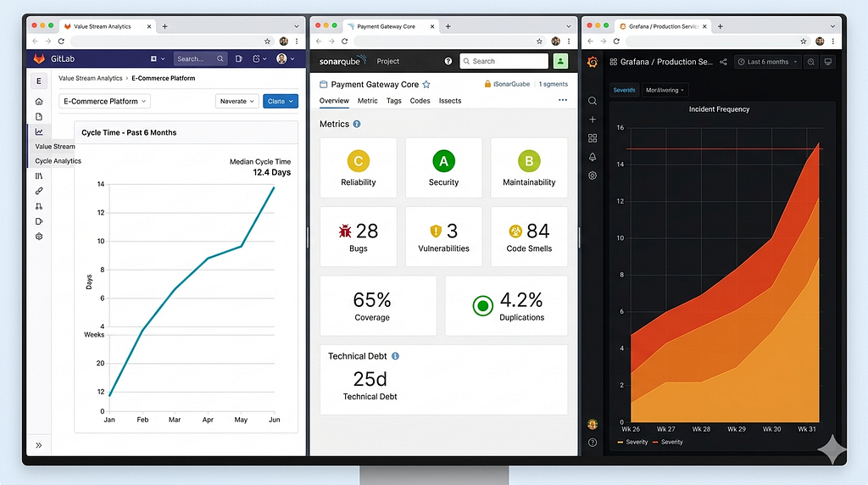Select the analytics chart icon in GitLab sidebar

[39, 131]
